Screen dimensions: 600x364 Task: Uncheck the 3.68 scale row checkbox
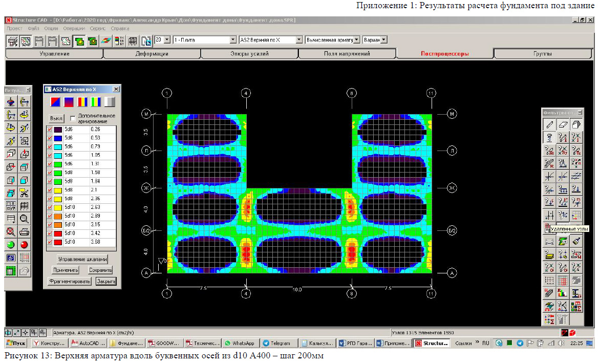point(50,242)
